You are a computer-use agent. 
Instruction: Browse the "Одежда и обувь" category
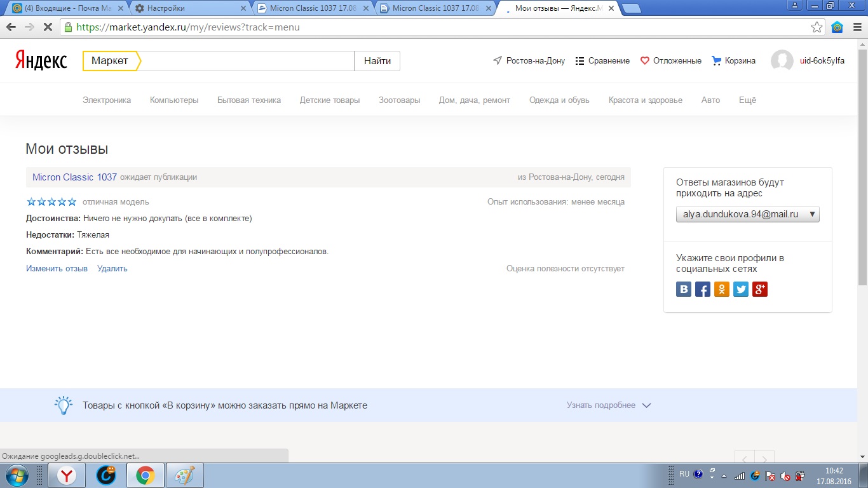(559, 100)
